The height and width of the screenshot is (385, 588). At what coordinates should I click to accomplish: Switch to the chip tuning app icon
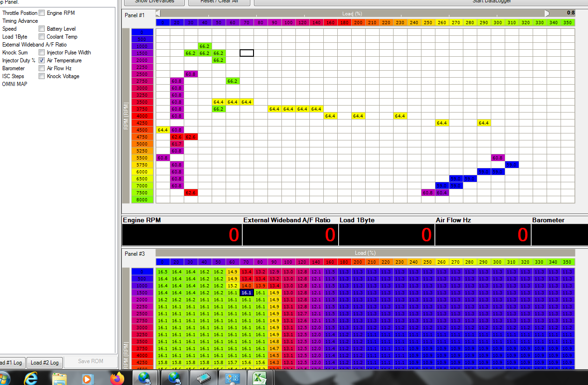(x=204, y=378)
